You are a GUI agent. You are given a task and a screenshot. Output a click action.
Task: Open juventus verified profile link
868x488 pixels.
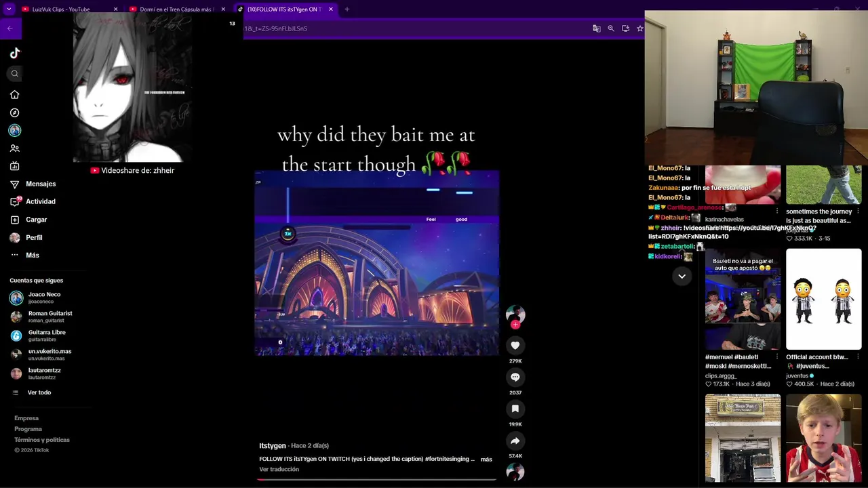point(800,375)
